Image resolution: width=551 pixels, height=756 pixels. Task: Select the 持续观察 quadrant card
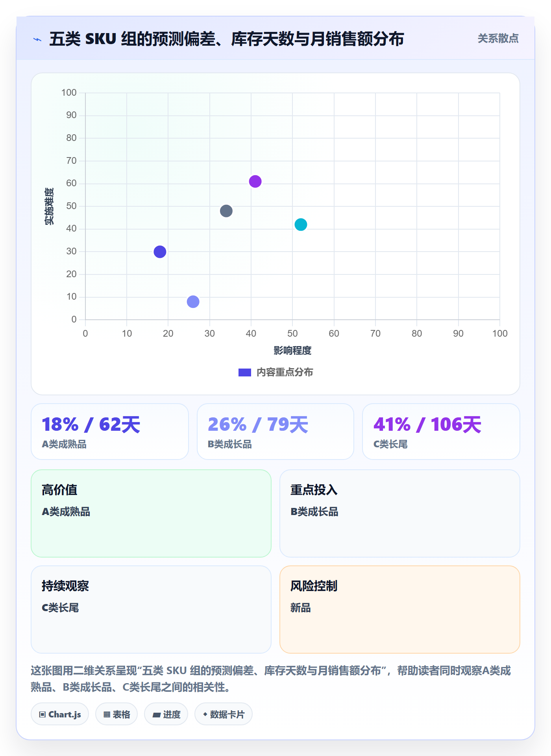(151, 610)
